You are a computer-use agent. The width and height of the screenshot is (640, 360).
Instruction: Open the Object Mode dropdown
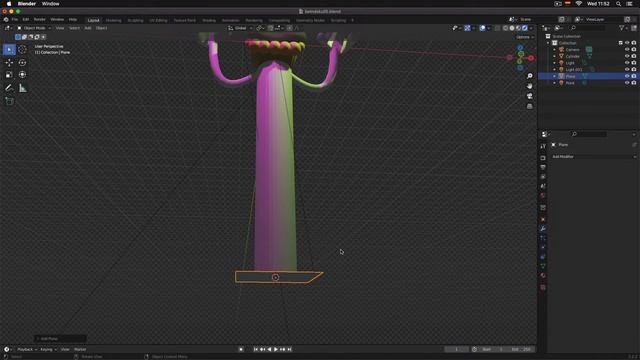[34, 28]
